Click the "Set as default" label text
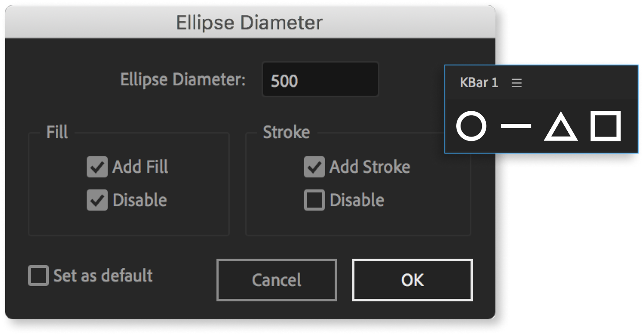The image size is (644, 335). (x=103, y=276)
